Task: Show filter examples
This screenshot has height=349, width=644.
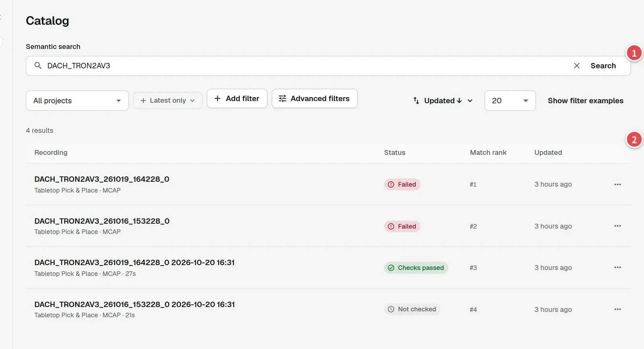Action: click(x=585, y=101)
